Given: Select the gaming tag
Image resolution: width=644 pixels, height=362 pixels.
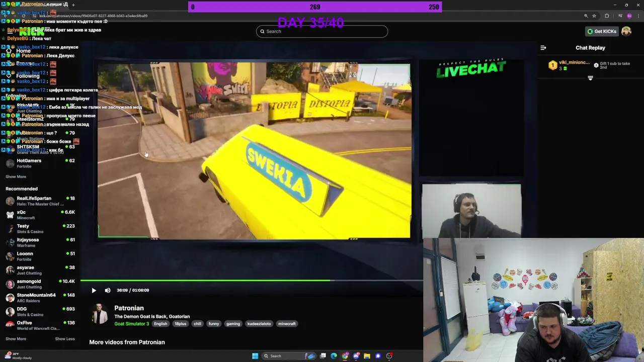Looking at the screenshot, I should (233, 324).
